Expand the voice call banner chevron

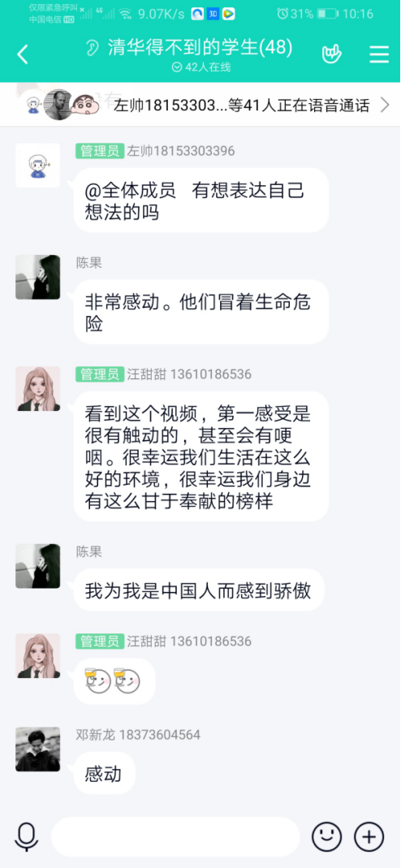(x=385, y=105)
